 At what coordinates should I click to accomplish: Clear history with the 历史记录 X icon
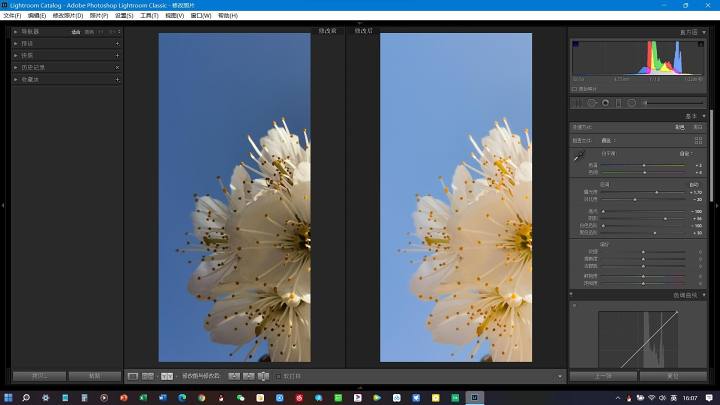click(118, 68)
